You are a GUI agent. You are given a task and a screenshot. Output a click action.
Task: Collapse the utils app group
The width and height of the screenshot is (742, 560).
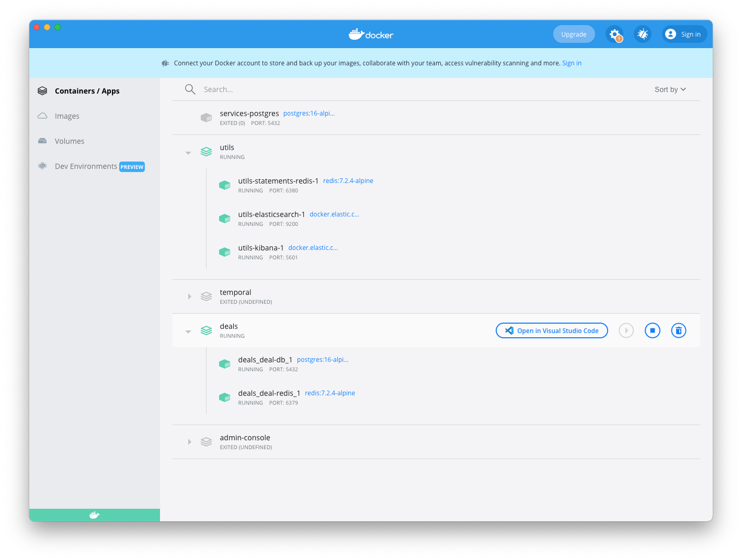point(188,153)
